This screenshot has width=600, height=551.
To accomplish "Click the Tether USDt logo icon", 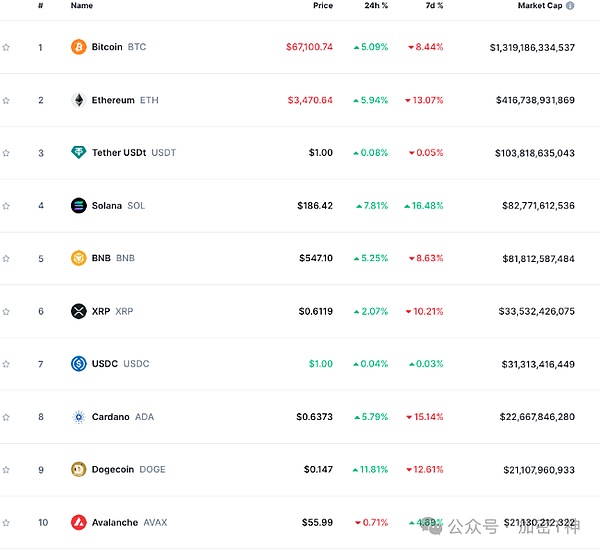I will click(79, 153).
